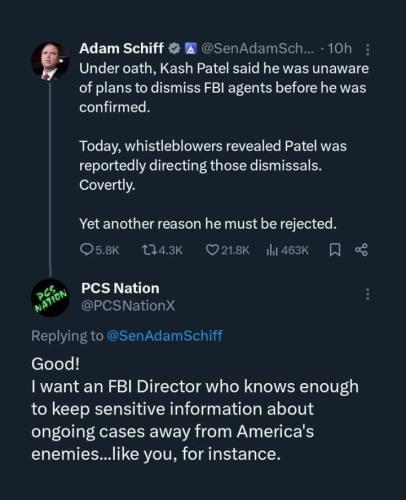This screenshot has width=406, height=500.
Task: Click the verified badge next to Adam Schiff
Action: [174, 49]
